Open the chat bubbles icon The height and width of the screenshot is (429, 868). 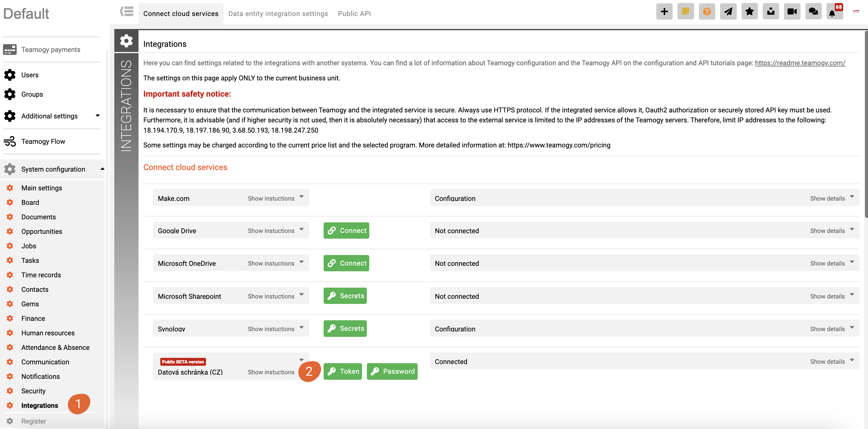point(814,12)
